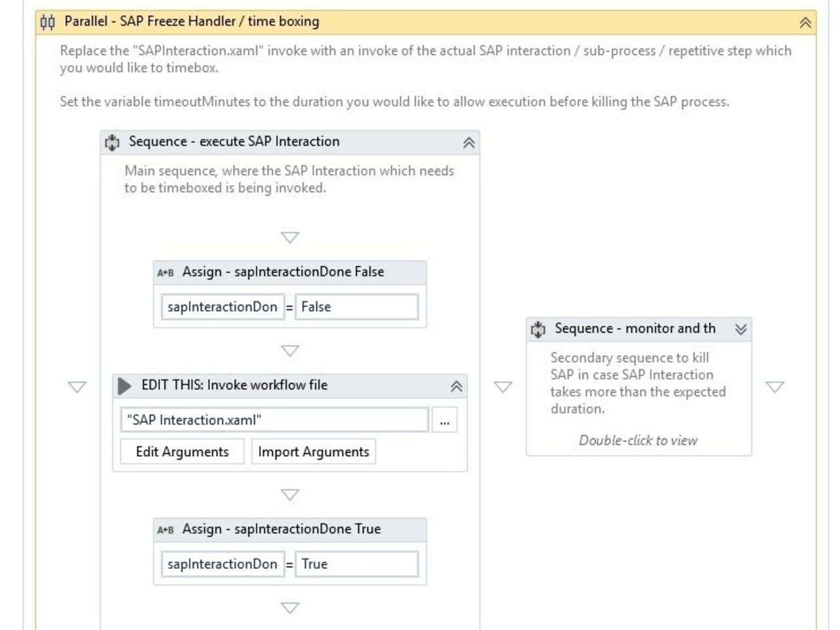
Task: Select the Parallel - SAP Freeze Handler title
Action: [x=192, y=21]
